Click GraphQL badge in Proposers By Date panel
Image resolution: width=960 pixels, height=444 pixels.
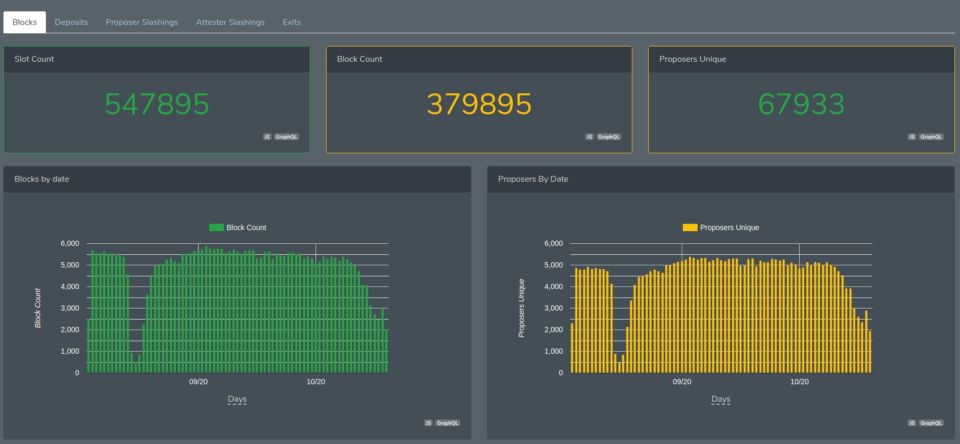(931, 423)
